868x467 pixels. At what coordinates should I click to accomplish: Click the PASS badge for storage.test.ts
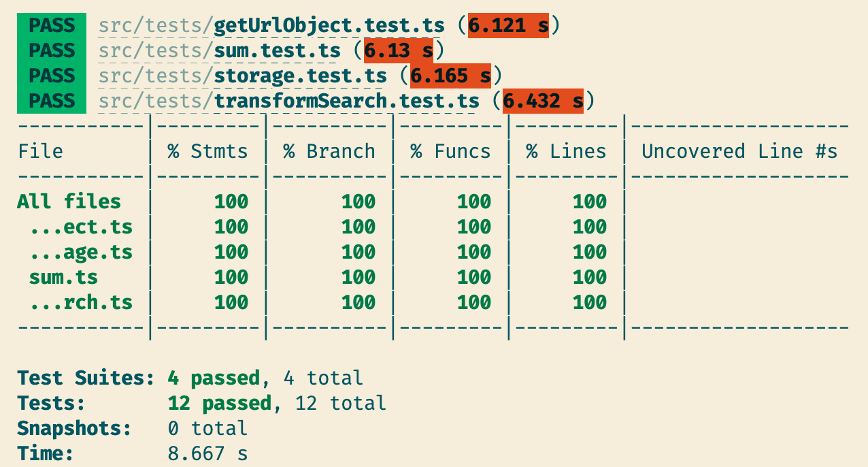[52, 76]
